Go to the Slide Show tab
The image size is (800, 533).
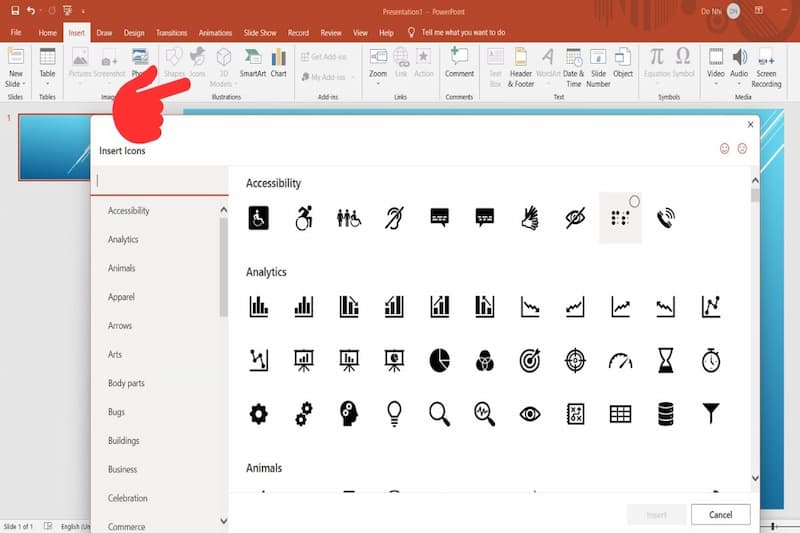pos(260,33)
